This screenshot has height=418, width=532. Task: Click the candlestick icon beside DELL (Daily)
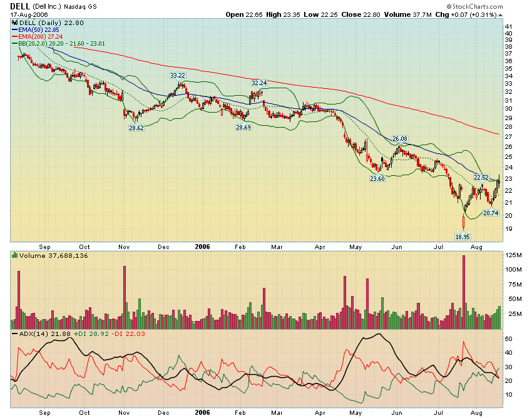[14, 23]
